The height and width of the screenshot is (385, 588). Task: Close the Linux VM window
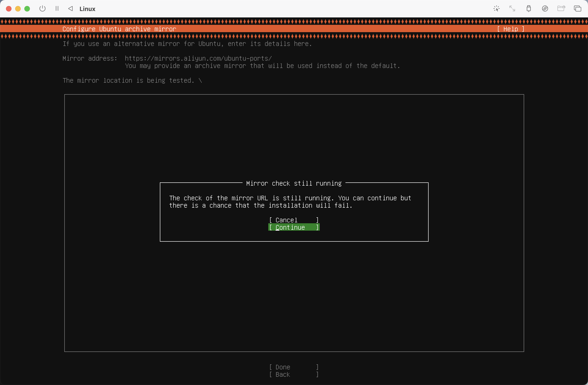click(x=9, y=9)
